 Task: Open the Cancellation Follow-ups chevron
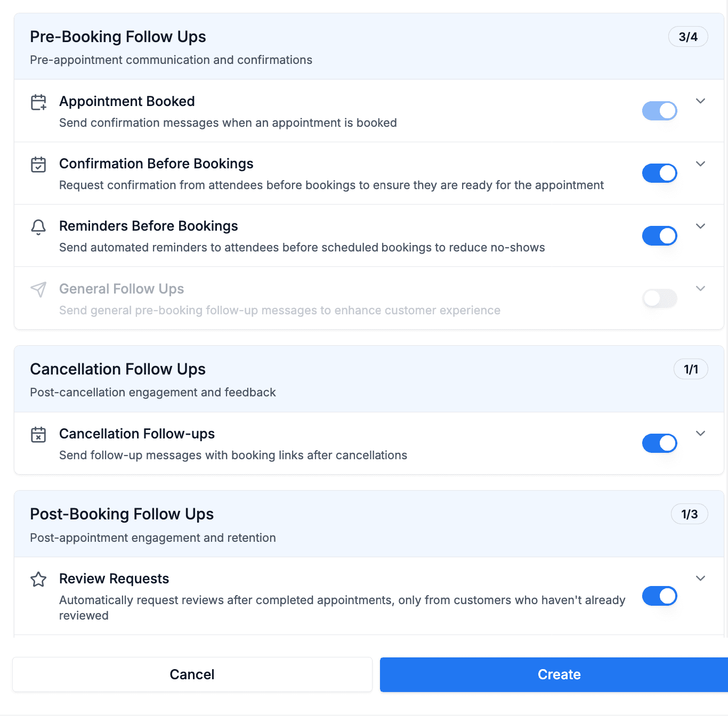point(700,433)
